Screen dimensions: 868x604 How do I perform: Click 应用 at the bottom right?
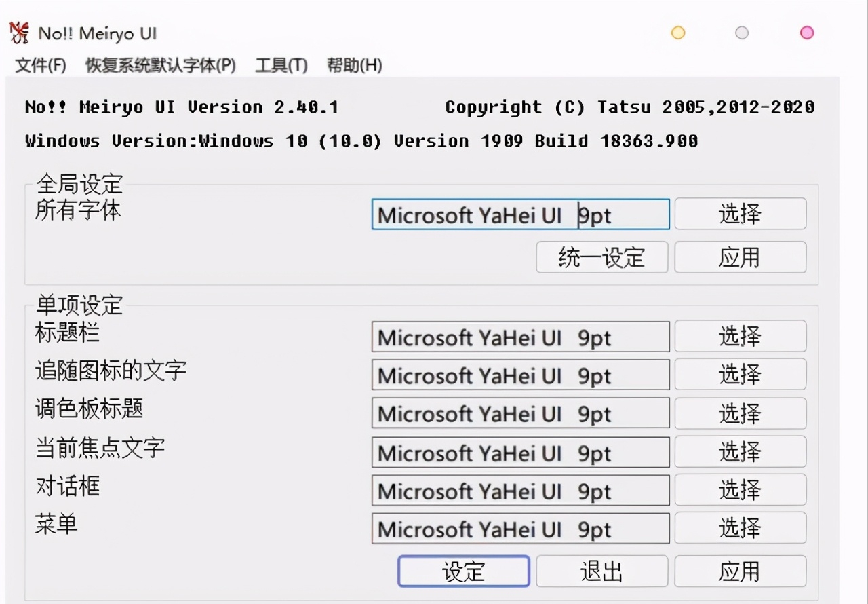pos(739,571)
